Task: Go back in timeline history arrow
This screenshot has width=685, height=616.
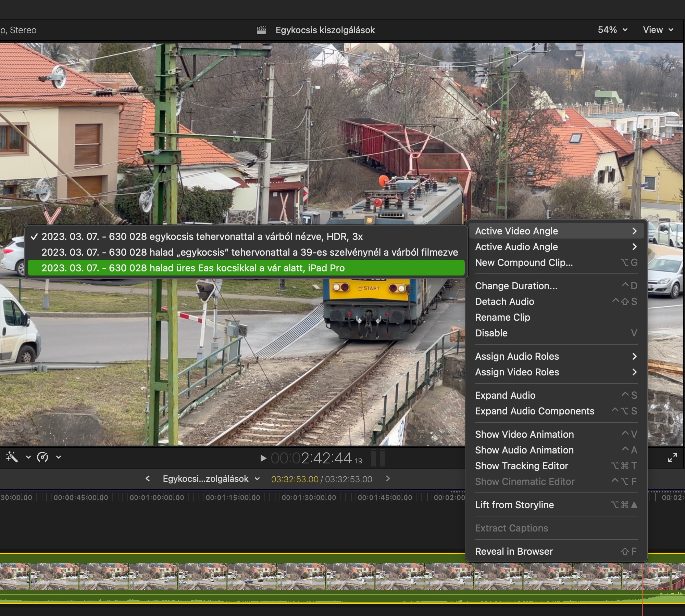Action: [x=148, y=478]
